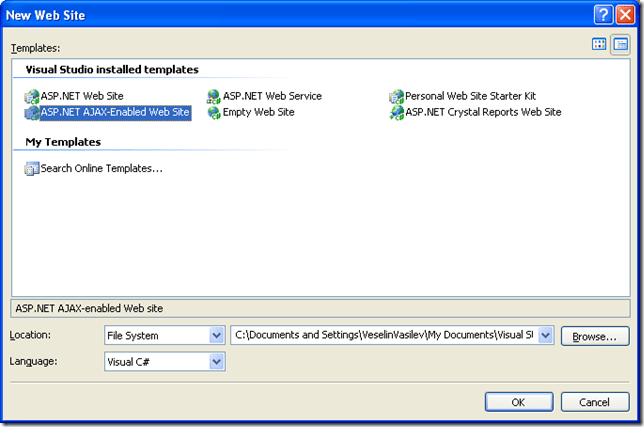Image resolution: width=644 pixels, height=427 pixels.
Task: Click the ASP.NET Web Service template icon
Action: 214,97
